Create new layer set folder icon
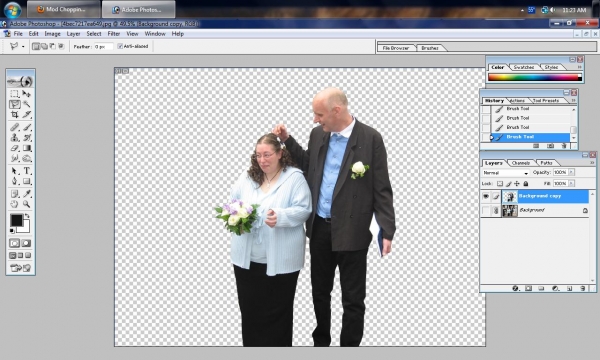This screenshot has width=600, height=360. [541, 288]
